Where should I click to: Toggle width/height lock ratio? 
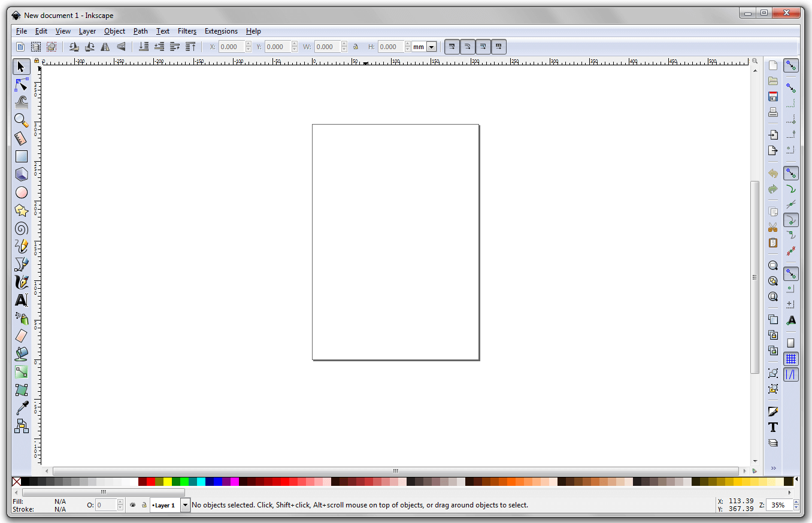[356, 47]
